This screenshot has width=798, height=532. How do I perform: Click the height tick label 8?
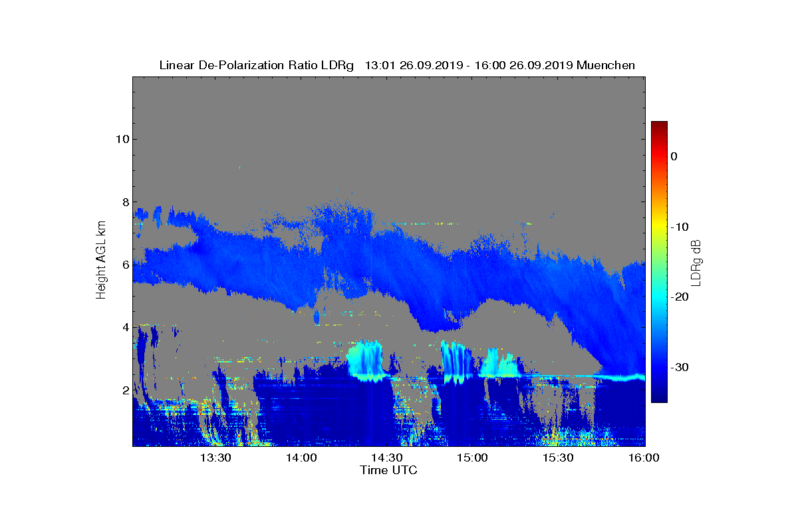pyautogui.click(x=124, y=202)
